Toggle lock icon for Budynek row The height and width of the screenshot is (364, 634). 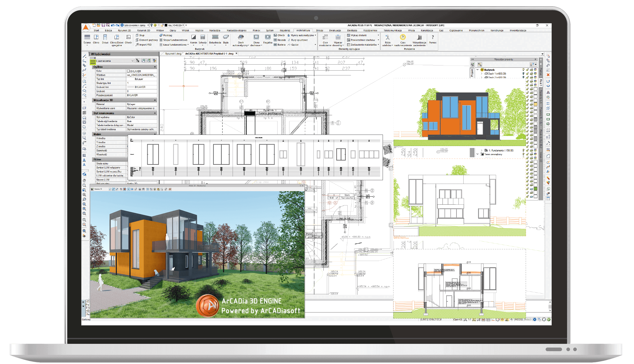[x=527, y=70]
